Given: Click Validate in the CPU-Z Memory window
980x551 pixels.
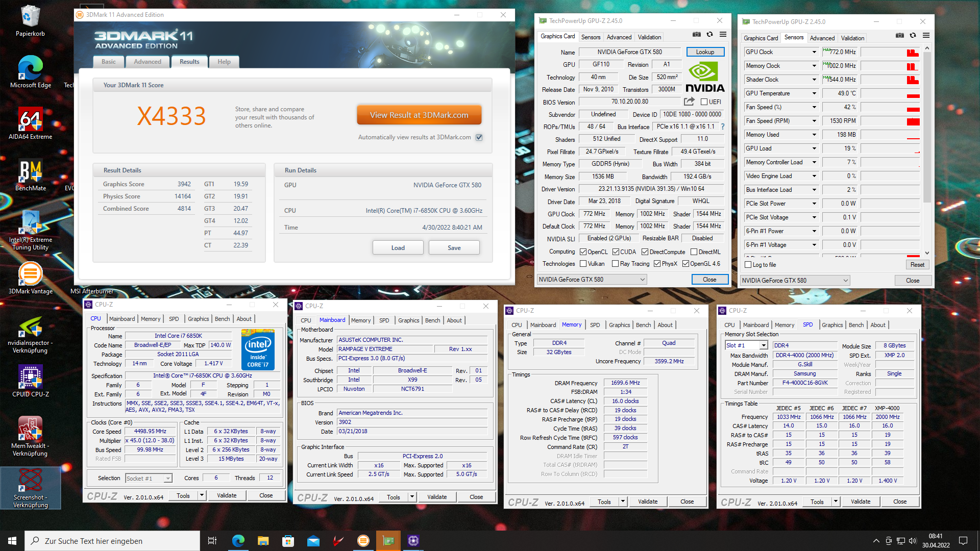Looking at the screenshot, I should pos(647,502).
